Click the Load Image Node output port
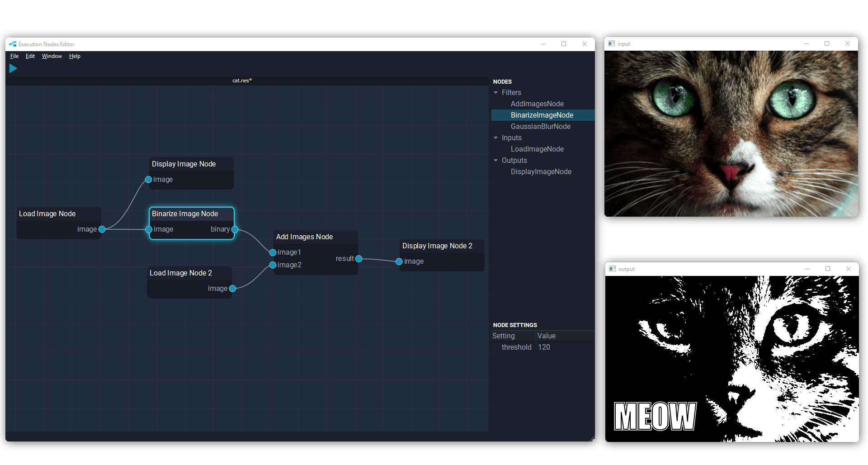The height and width of the screenshot is (465, 868). (x=102, y=229)
